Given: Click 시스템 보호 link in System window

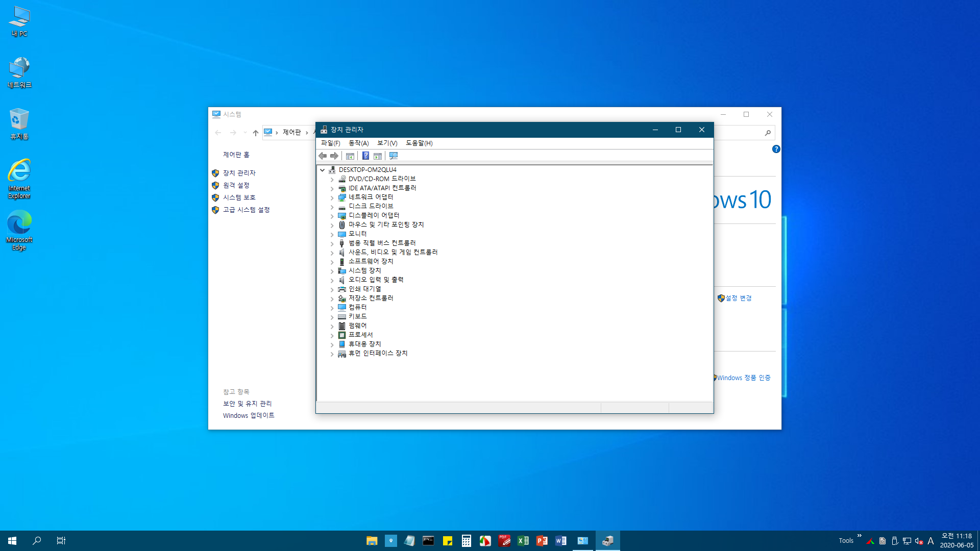Looking at the screenshot, I should click(239, 198).
